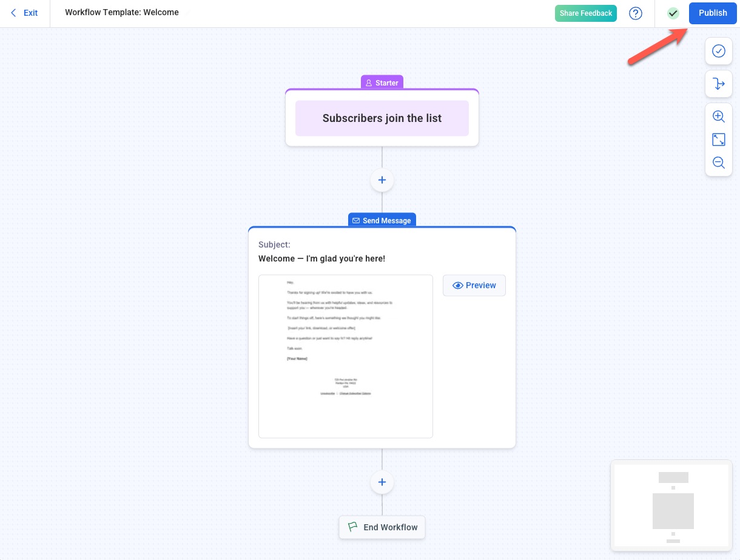The image size is (740, 560).
Task: Preview the welcome email message
Action: click(474, 285)
